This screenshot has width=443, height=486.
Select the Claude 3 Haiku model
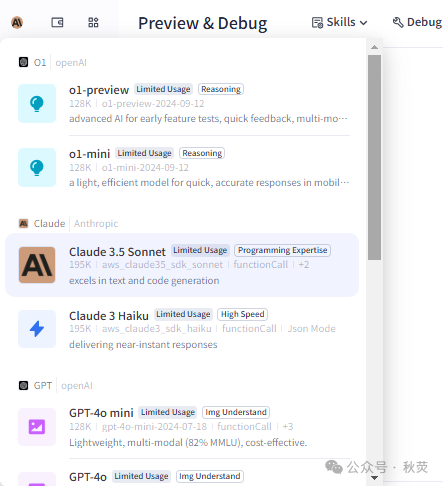pyautogui.click(x=182, y=329)
